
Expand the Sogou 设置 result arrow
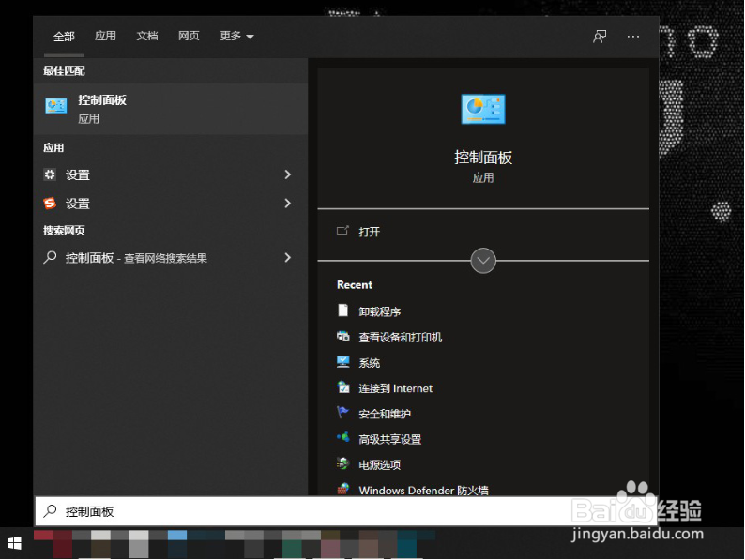pyautogui.click(x=287, y=204)
